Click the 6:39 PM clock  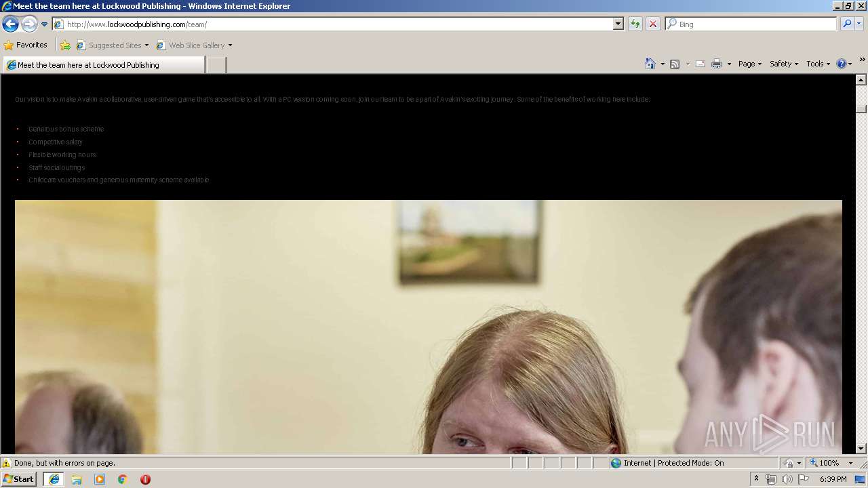[x=833, y=479]
